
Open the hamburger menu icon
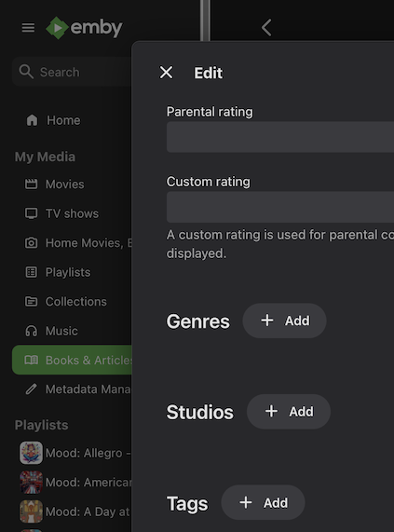28,28
